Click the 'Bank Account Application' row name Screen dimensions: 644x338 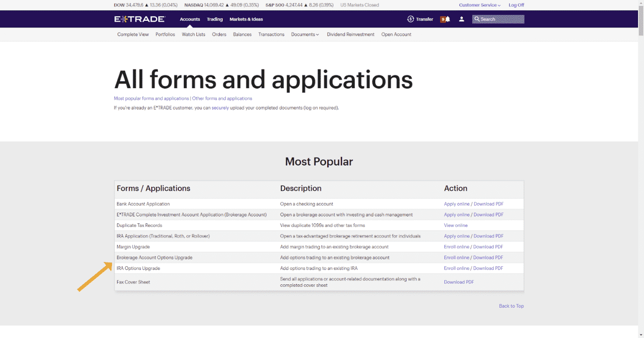tap(143, 204)
